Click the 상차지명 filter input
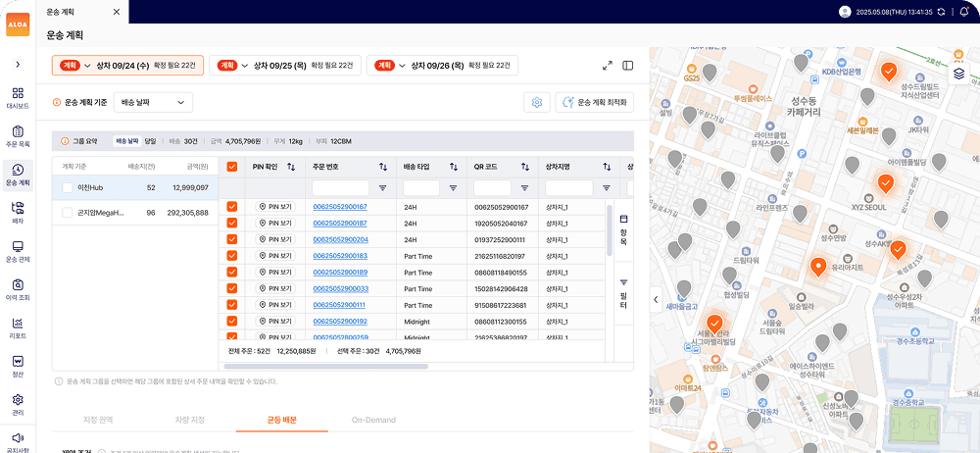The image size is (980, 453). pos(568,187)
